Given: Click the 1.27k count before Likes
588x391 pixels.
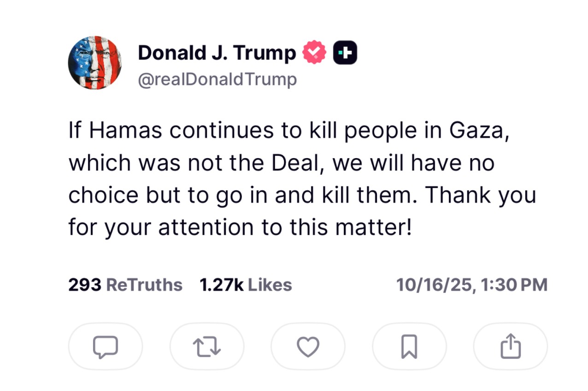Looking at the screenshot, I should coord(222,284).
